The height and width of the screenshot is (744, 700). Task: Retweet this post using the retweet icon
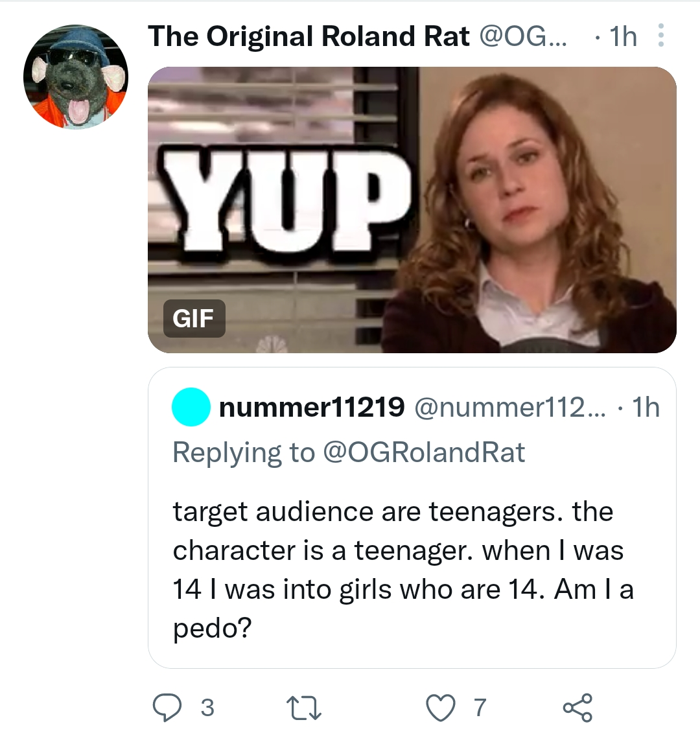(305, 708)
